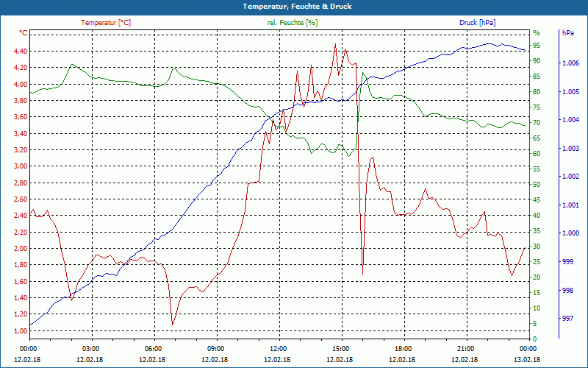The width and height of the screenshot is (588, 368).
Task: Click the 1.000 pressure axis value
Action: pyautogui.click(x=570, y=233)
